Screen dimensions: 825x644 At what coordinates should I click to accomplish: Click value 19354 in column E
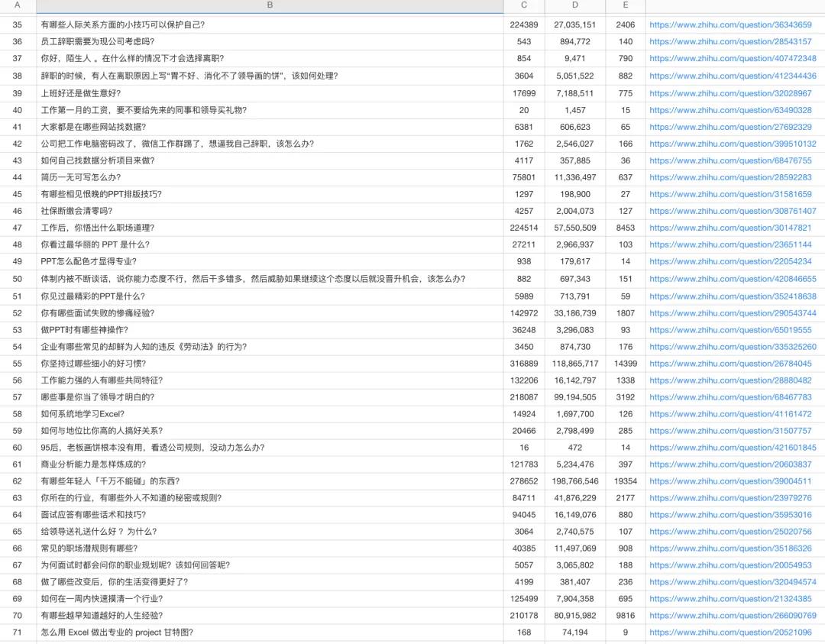coord(625,481)
